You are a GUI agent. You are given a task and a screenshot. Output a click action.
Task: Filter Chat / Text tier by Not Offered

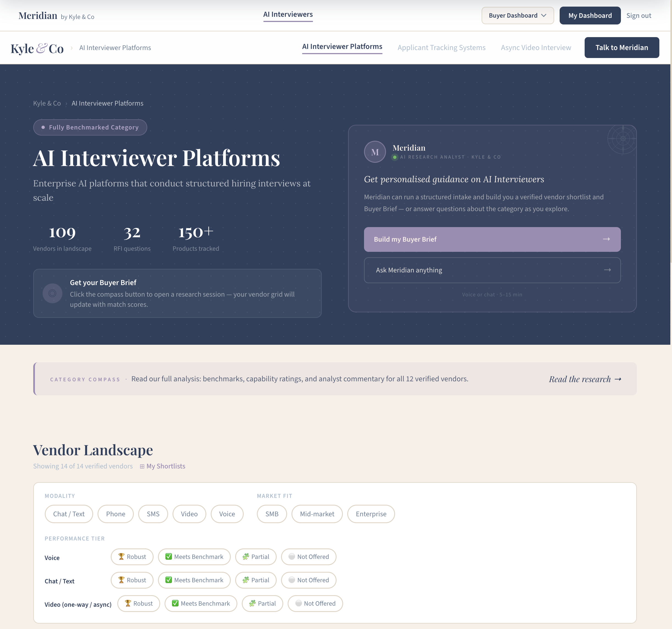[x=309, y=580]
